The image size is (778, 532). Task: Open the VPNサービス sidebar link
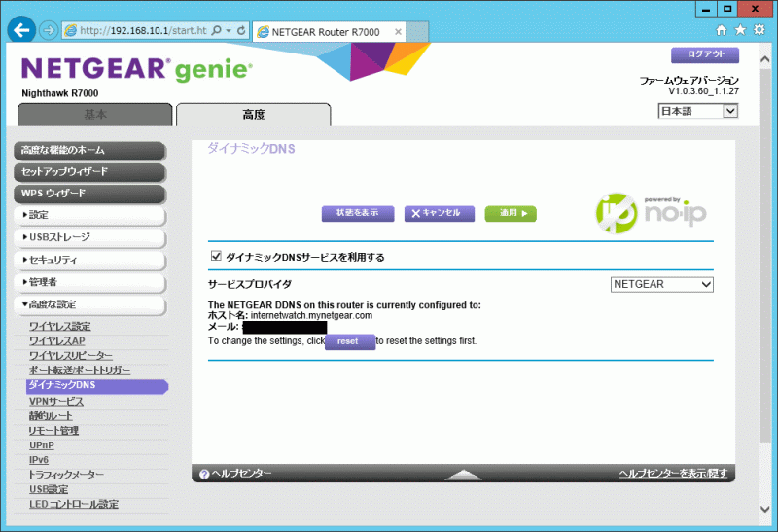[x=56, y=402]
